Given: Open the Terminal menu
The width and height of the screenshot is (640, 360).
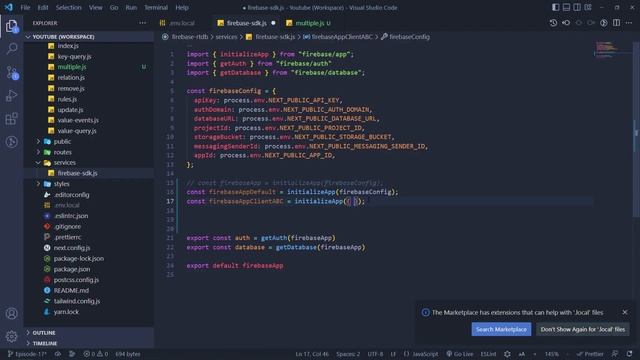Looking at the screenshot, I should [x=156, y=7].
